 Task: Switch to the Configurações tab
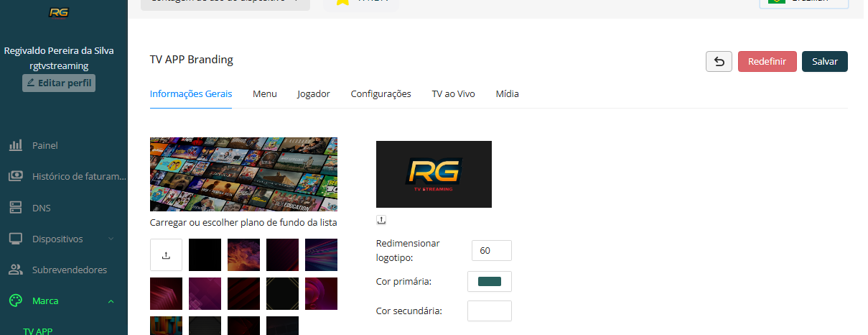point(381,94)
